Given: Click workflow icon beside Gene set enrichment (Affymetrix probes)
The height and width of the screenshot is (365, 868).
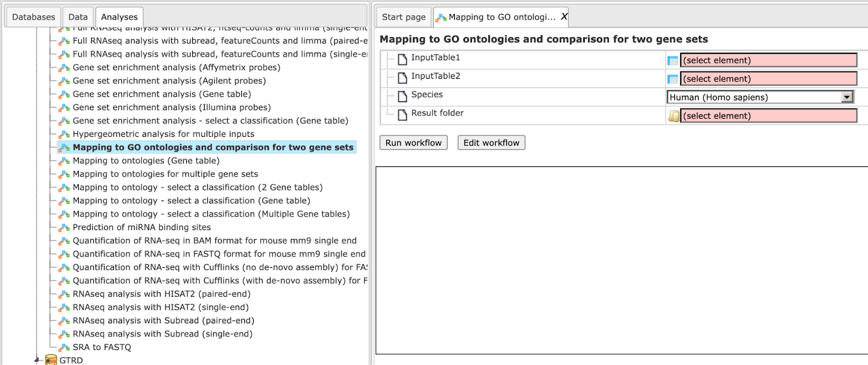Looking at the screenshot, I should pos(64,68).
